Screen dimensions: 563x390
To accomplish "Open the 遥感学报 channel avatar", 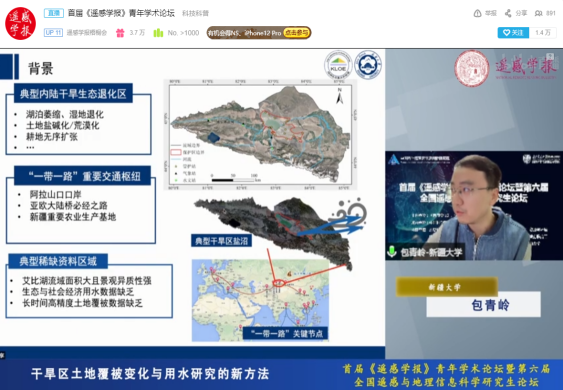I will pyautogui.click(x=20, y=23).
